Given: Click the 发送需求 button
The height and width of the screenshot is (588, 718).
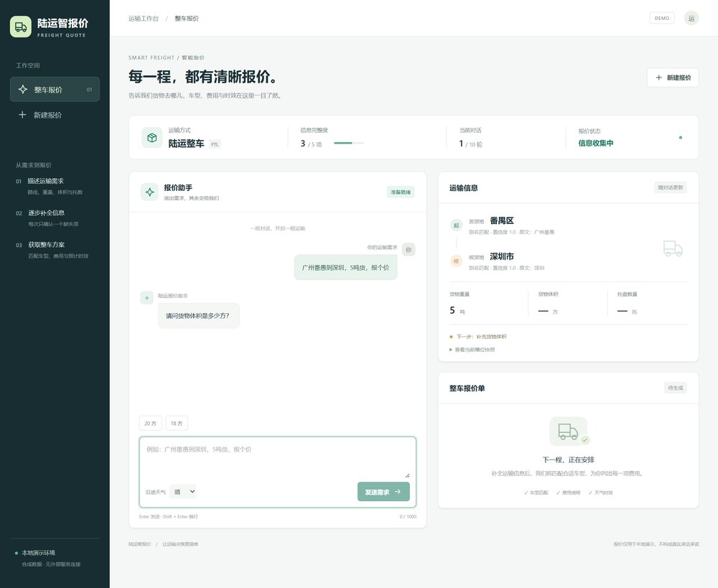Looking at the screenshot, I should pyautogui.click(x=383, y=492).
